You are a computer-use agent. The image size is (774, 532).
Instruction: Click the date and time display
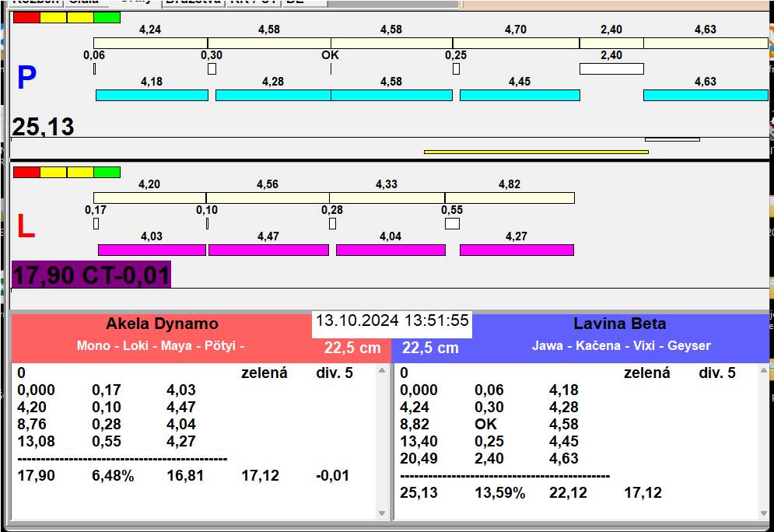coord(392,321)
